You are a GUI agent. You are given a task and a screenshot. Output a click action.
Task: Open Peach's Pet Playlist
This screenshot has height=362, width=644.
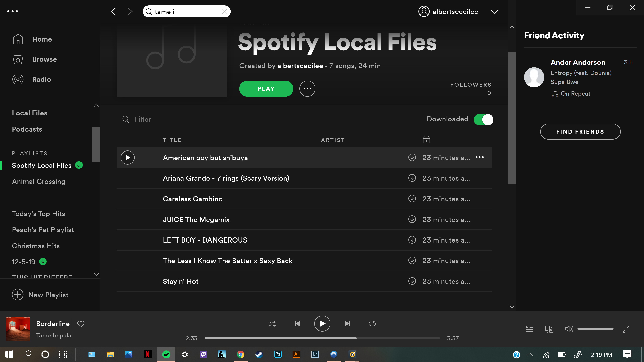[43, 230]
